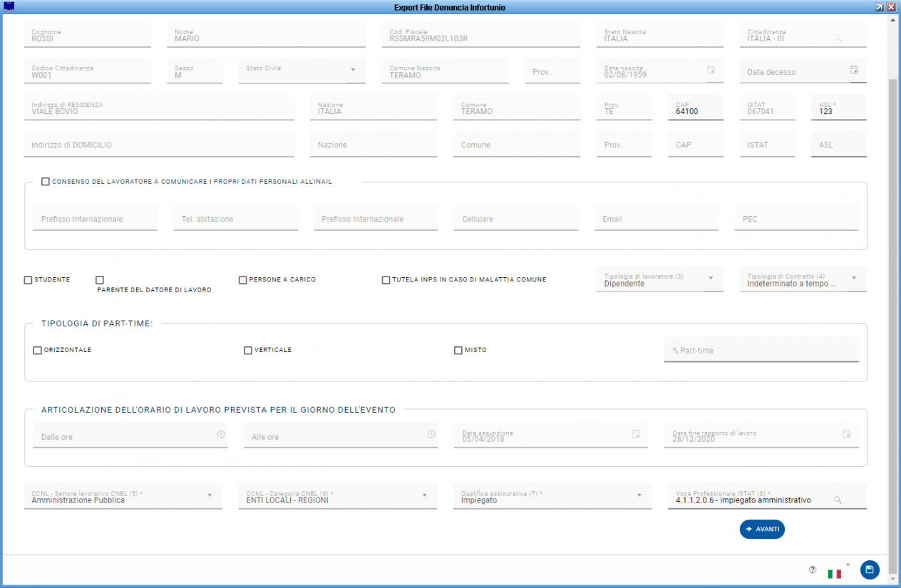Open the help question mark icon
The width and height of the screenshot is (901, 588).
[x=813, y=569]
